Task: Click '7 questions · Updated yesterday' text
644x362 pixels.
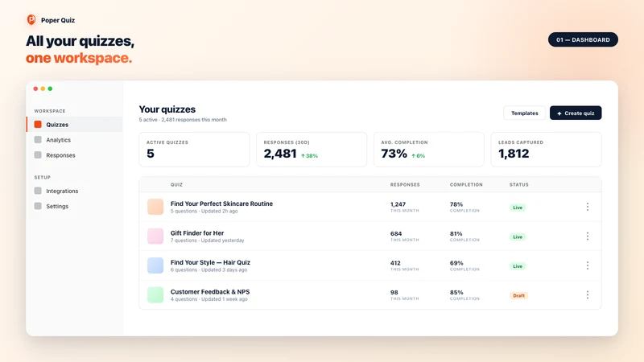Action: point(208,241)
